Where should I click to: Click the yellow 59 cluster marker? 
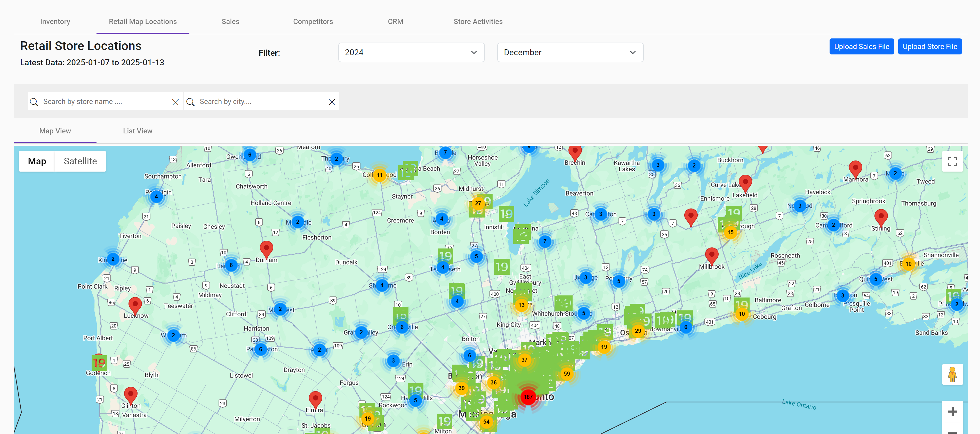[x=566, y=374]
